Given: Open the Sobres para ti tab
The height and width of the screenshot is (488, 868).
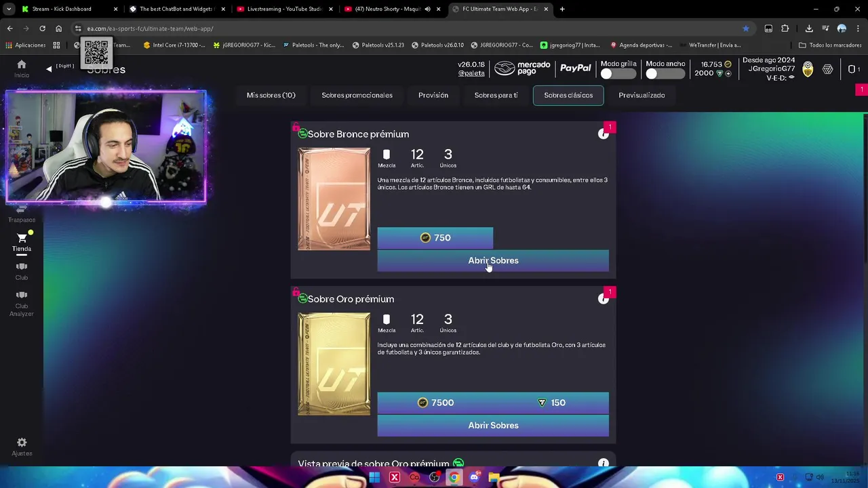Looking at the screenshot, I should point(496,96).
